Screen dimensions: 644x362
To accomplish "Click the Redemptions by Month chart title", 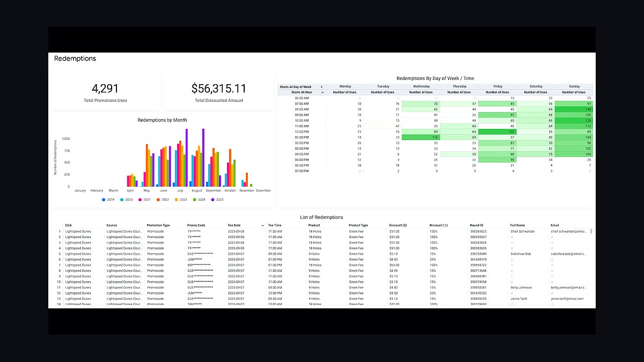I will click(x=162, y=120).
